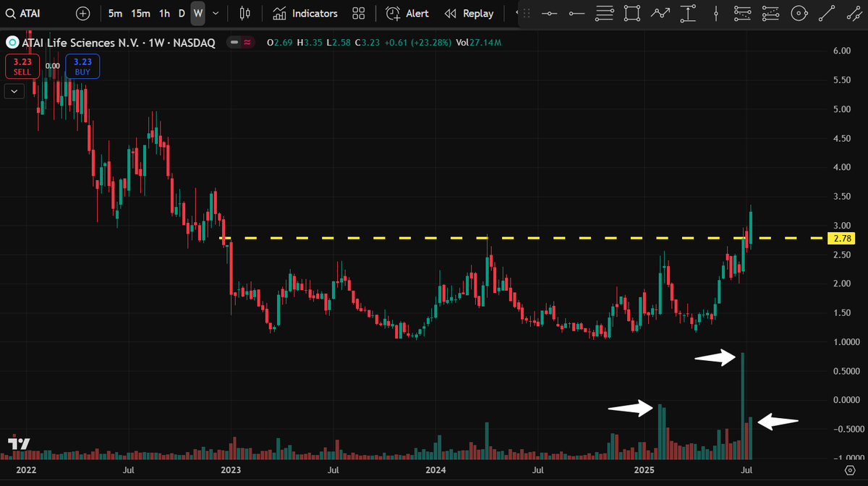Image resolution: width=868 pixels, height=486 pixels.
Task: Toggle the pink wavy-lines pill in legend
Action: coord(247,43)
